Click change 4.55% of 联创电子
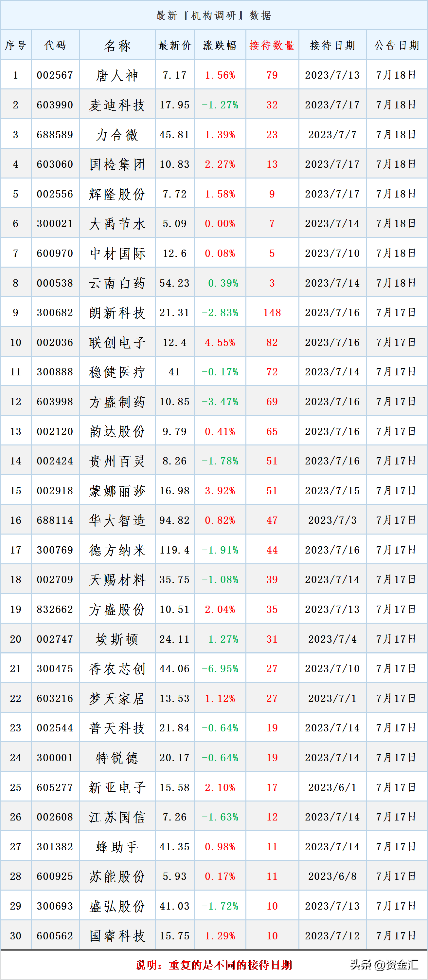Image resolution: width=428 pixels, height=980 pixels. (220, 342)
